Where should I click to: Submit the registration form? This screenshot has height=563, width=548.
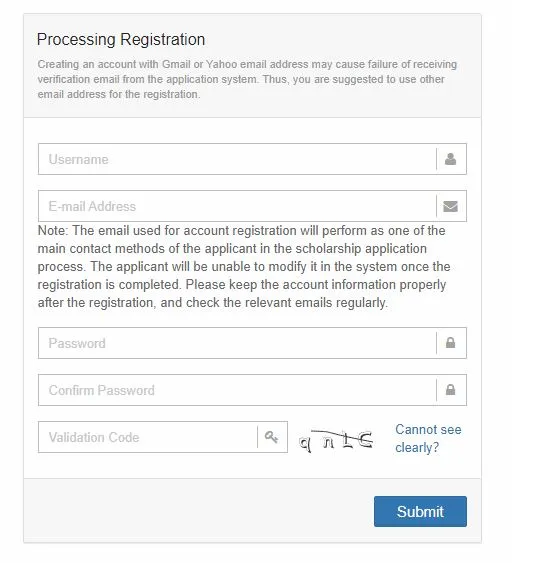point(420,511)
